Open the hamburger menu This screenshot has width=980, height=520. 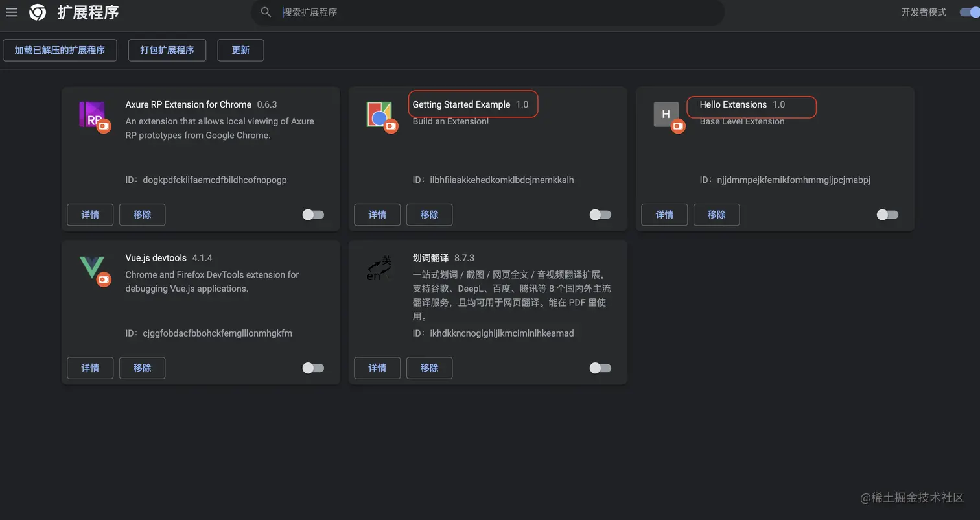[x=12, y=12]
